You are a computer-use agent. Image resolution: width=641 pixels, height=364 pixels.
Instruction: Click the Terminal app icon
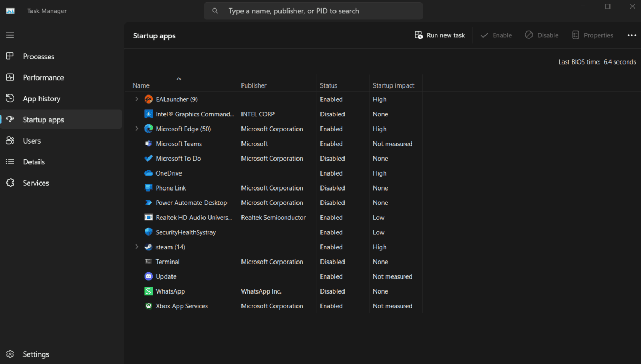click(148, 262)
